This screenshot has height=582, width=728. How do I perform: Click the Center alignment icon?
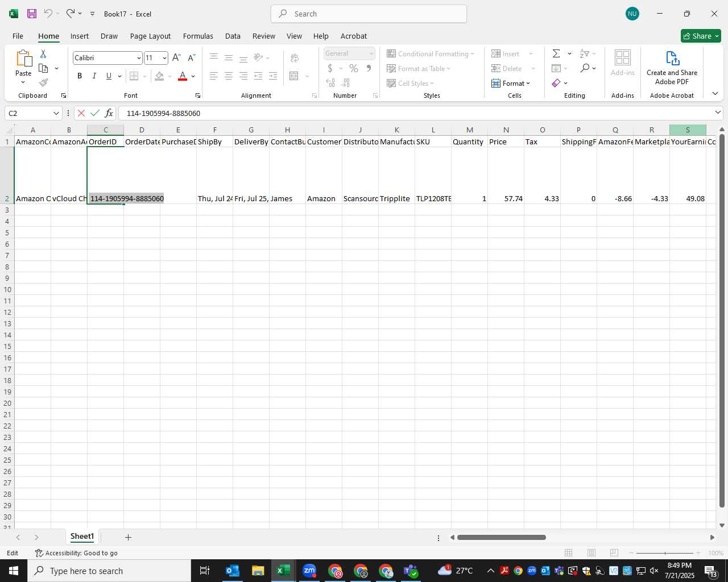[229, 76]
